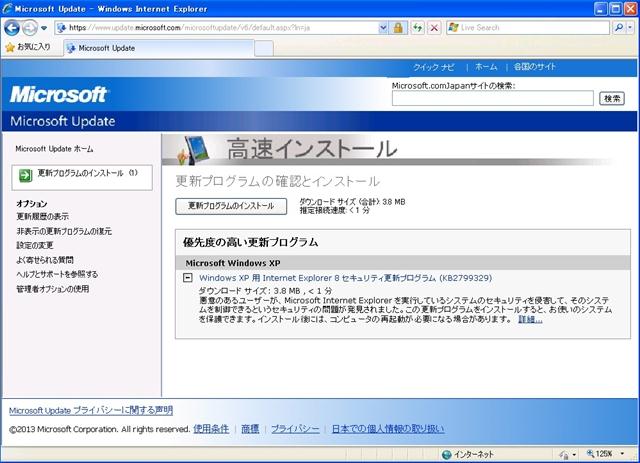Open ヘルプとサポートを参照する link
Screen dimensions: 640x463
click(57, 274)
